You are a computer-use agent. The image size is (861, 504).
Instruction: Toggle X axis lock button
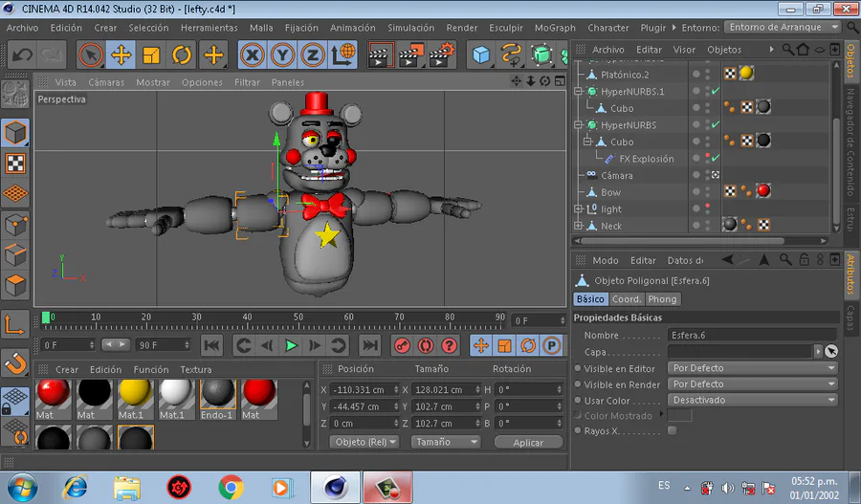[253, 55]
